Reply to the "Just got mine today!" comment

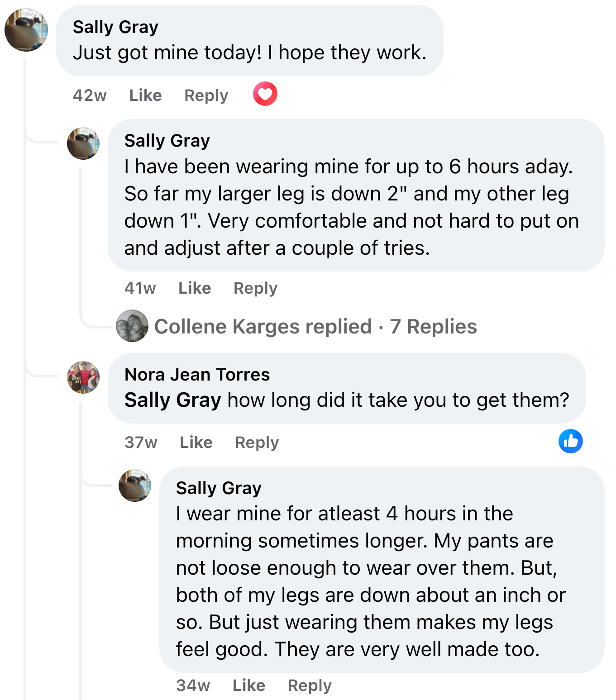206,95
